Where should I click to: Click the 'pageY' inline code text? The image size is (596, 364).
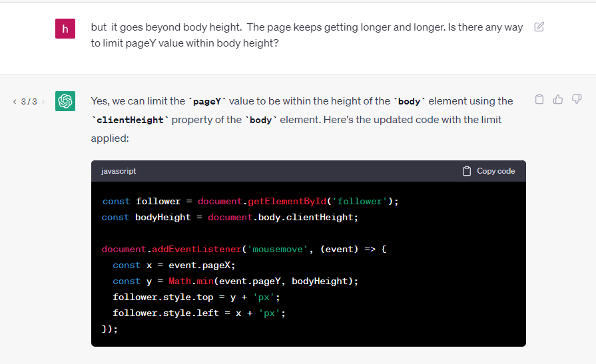coord(207,101)
